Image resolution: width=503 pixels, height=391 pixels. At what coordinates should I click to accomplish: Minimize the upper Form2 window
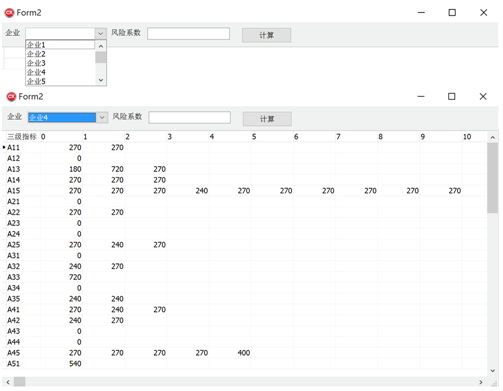coord(421,13)
